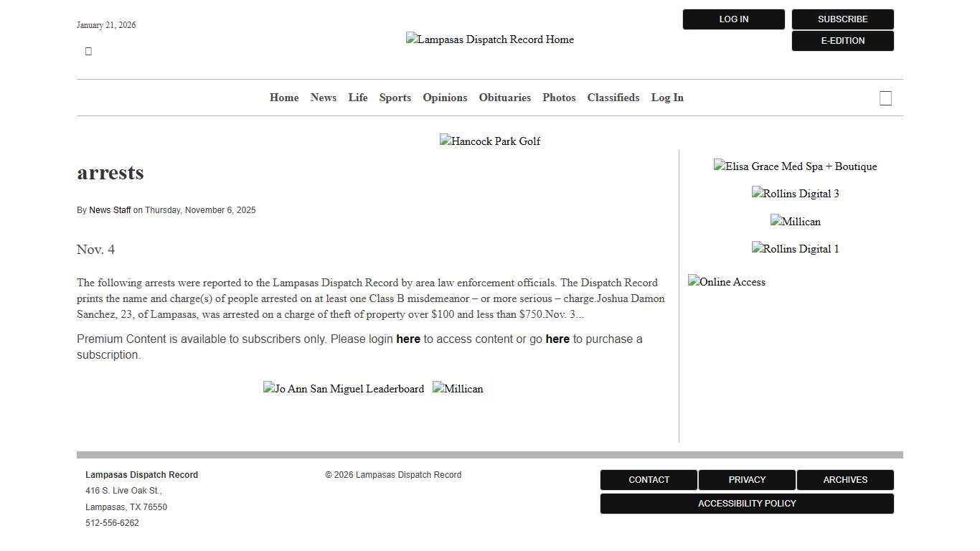The width and height of the screenshot is (980, 551).
Task: Open the Rollins Digital 1 ad
Action: [x=795, y=248]
